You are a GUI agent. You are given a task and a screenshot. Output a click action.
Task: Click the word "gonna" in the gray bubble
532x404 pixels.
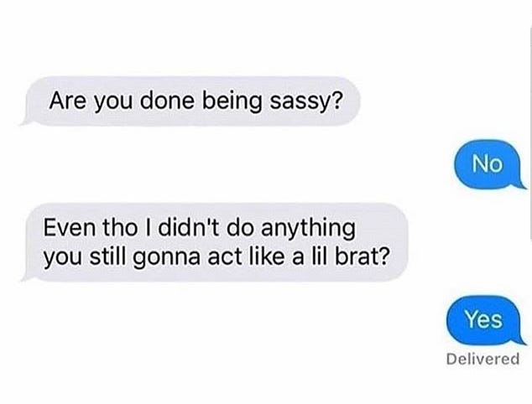(x=167, y=258)
